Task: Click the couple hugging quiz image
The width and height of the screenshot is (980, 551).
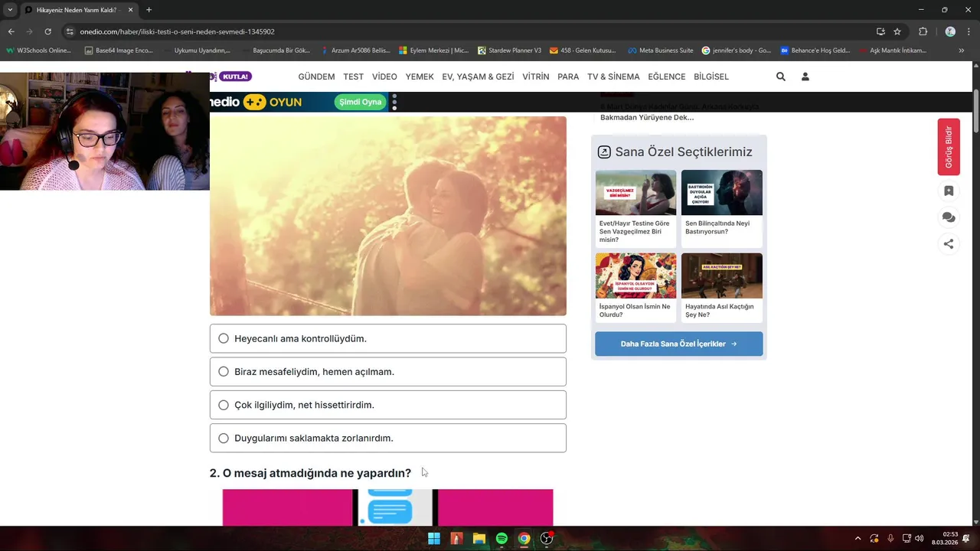Action: tap(388, 216)
